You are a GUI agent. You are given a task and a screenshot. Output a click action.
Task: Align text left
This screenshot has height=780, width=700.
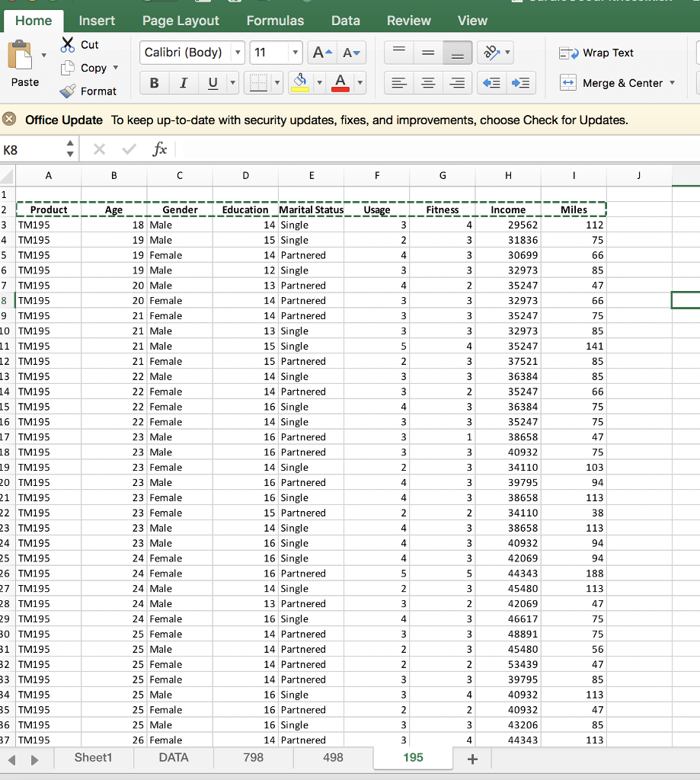click(399, 83)
